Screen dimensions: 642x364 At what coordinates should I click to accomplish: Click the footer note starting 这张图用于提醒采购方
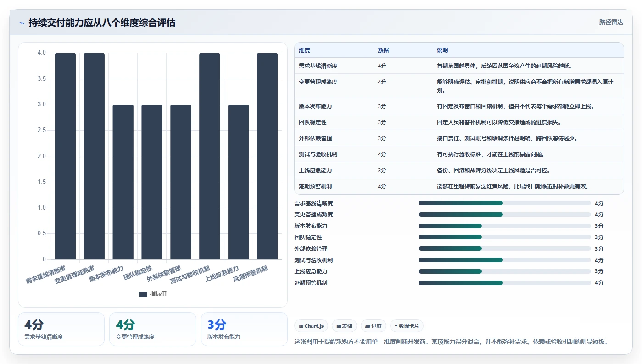coord(451,342)
